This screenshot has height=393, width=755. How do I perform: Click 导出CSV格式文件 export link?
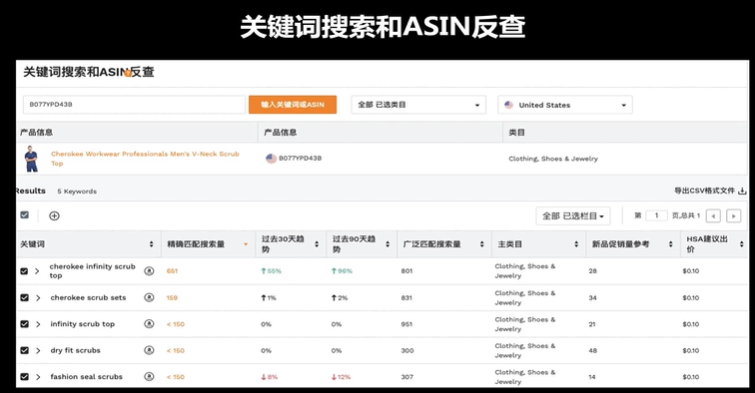(x=704, y=191)
